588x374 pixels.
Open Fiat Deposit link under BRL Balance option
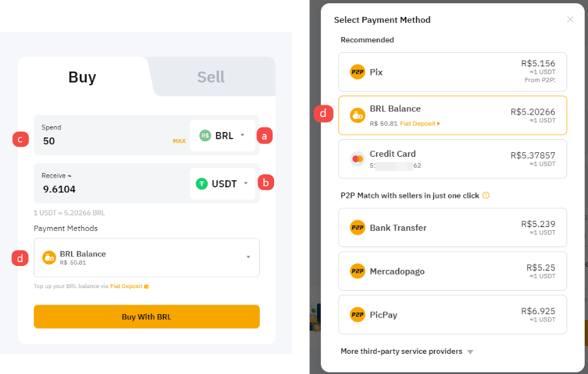pyautogui.click(x=420, y=124)
